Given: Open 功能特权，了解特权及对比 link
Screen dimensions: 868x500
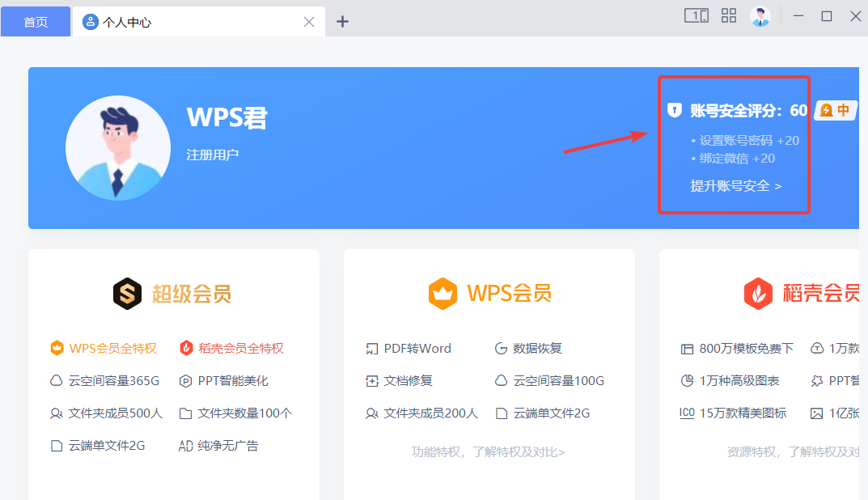Looking at the screenshot, I should [x=489, y=452].
